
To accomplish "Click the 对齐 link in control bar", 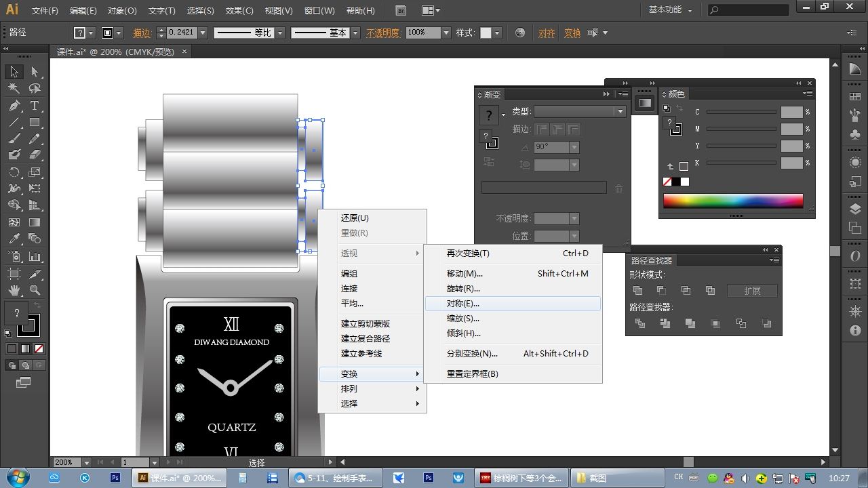I will [547, 33].
